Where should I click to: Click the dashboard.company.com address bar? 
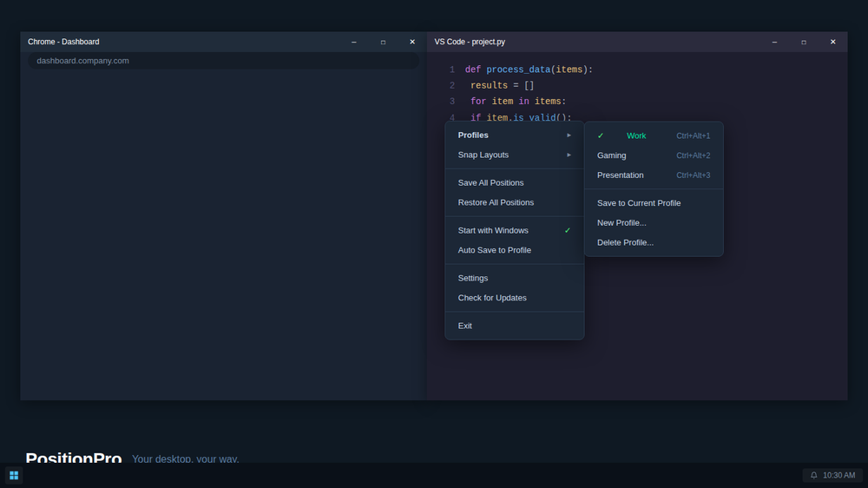[x=223, y=61]
